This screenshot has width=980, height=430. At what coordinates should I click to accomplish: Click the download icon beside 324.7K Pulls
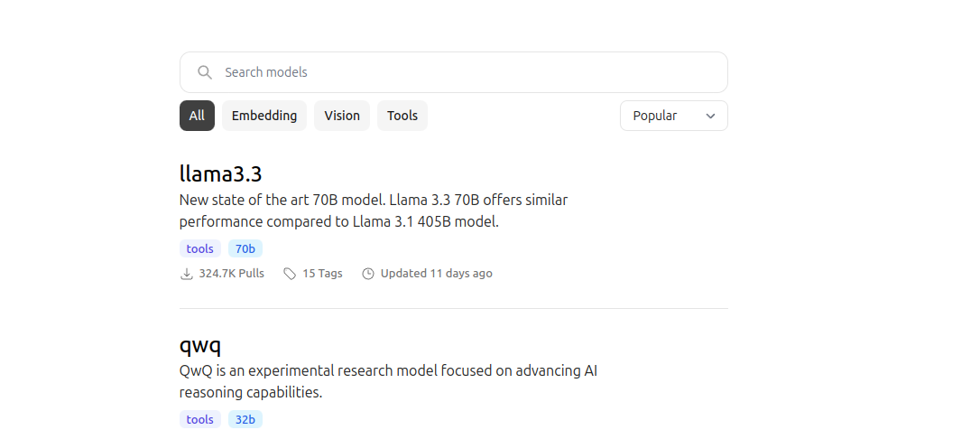(x=187, y=274)
